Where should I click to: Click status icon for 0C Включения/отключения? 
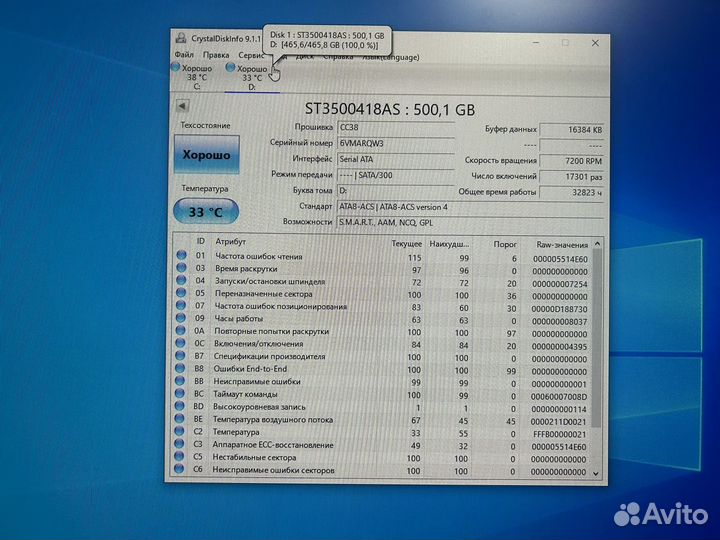point(180,343)
